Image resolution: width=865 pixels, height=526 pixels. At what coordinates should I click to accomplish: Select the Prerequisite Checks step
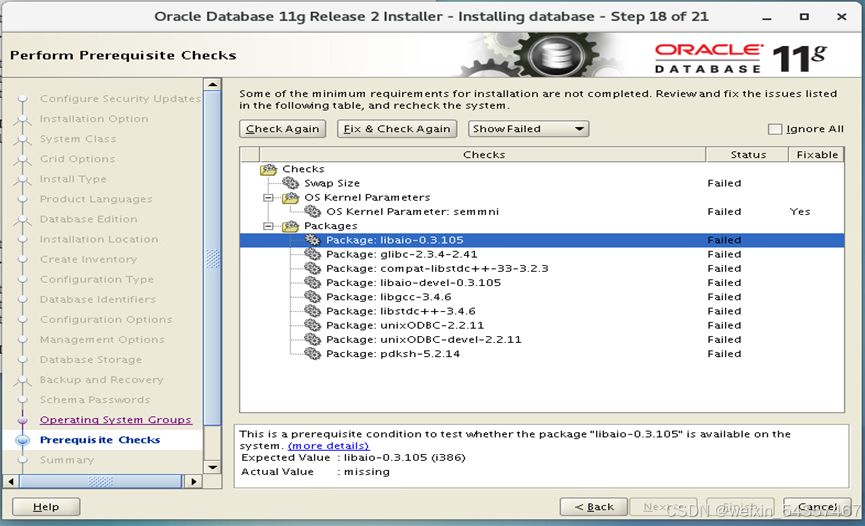[99, 440]
